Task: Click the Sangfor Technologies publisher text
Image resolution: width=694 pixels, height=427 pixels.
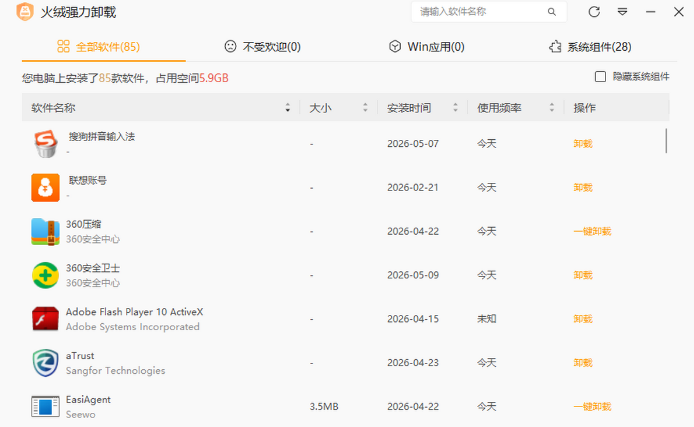Action: point(116,370)
